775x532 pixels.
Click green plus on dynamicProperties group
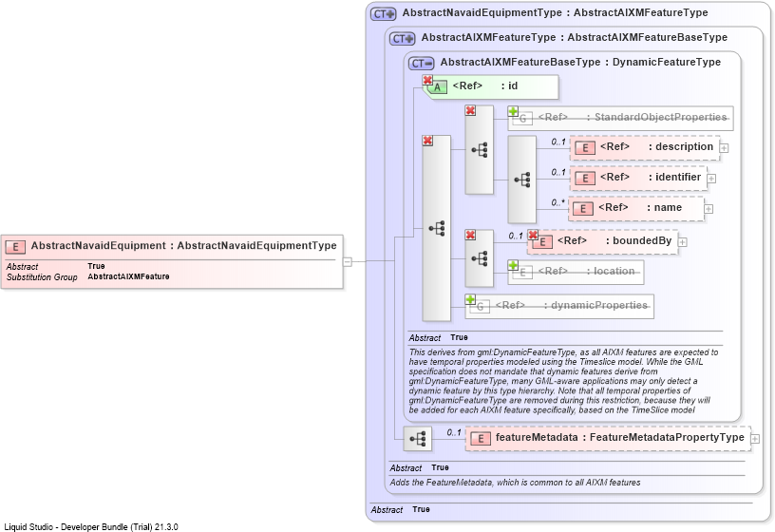(470, 299)
